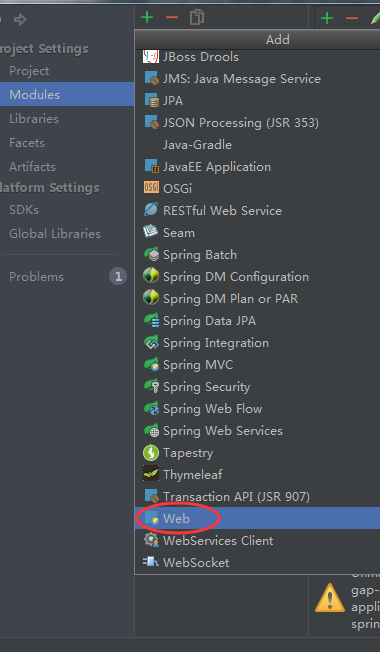380x652 pixels.
Task: Click the JBoss Drools icon
Action: 151,57
